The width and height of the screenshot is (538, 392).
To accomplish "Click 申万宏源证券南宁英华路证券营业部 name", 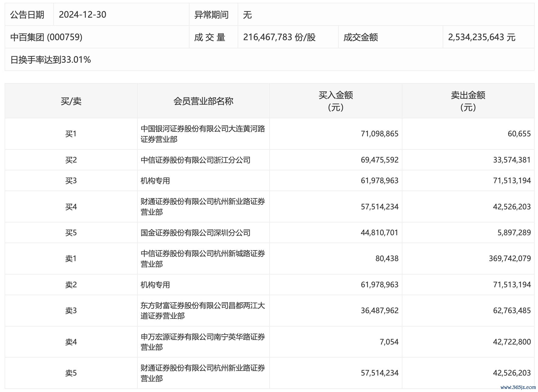I will pos(203,342).
